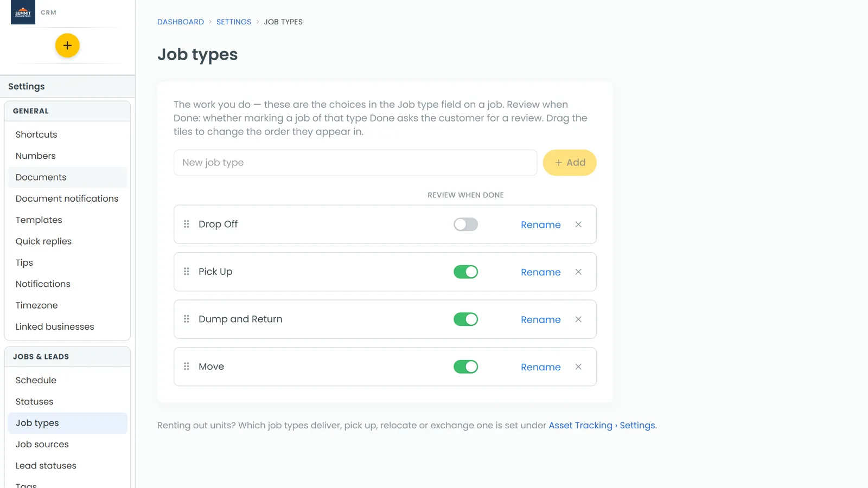868x488 pixels.
Task: Open Shortcuts settings
Action: click(x=67, y=134)
